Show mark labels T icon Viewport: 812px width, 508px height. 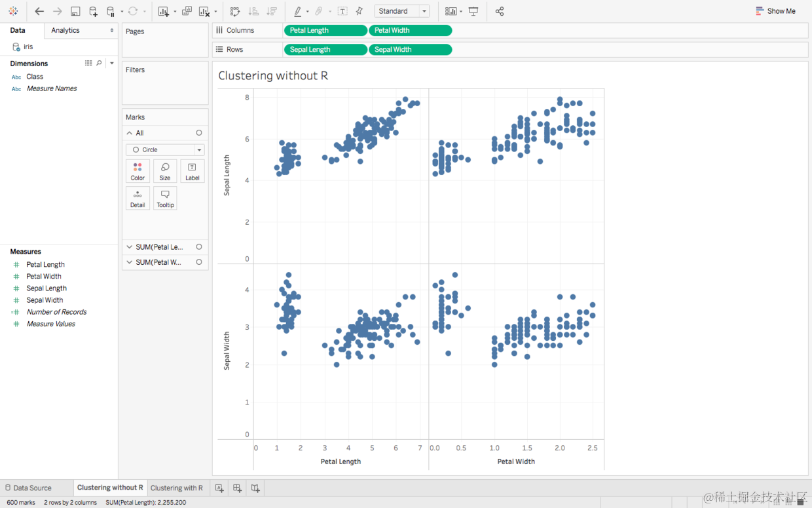(342, 11)
